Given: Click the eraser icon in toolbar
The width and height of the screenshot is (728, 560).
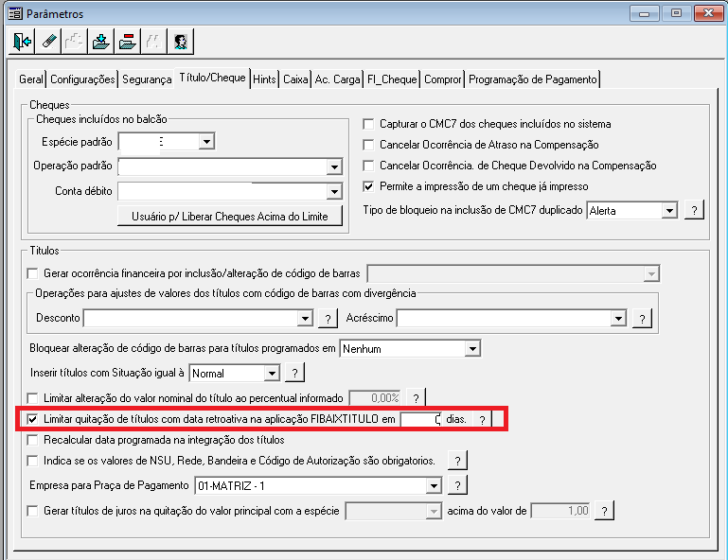Looking at the screenshot, I should [48, 42].
